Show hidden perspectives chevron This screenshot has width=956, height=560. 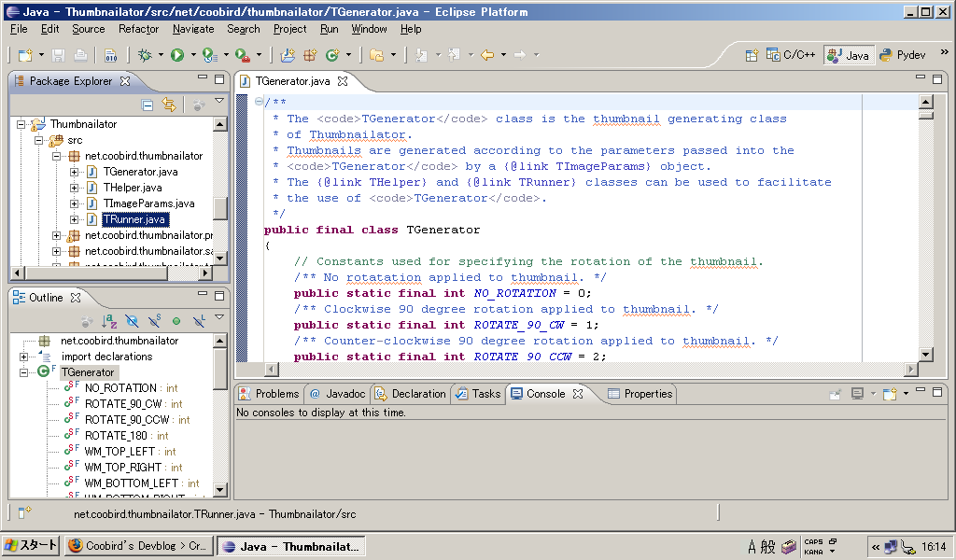945,52
